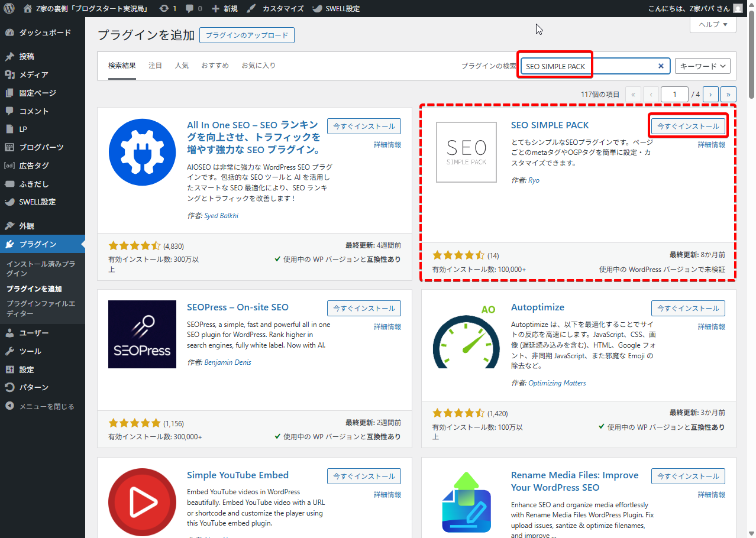Install SEO SIMPLE PACK now

pyautogui.click(x=688, y=126)
